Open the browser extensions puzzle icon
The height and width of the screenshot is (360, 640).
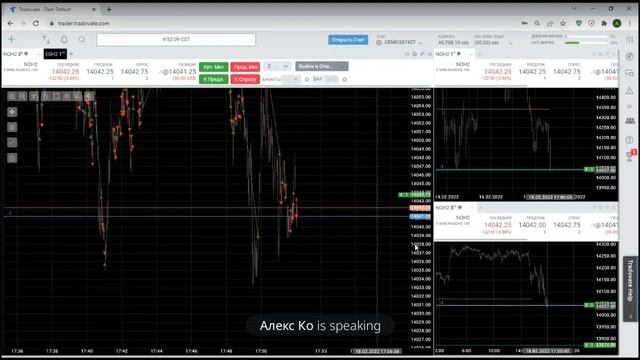(604, 24)
